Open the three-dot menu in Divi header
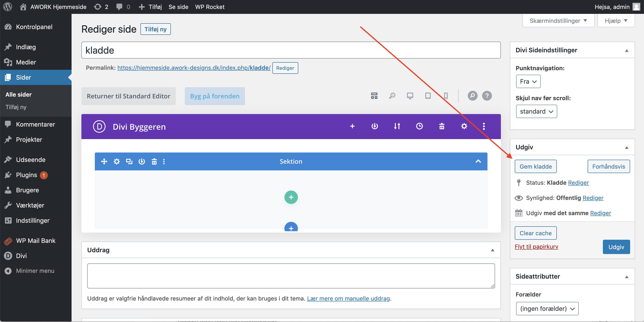Viewport: 644px width, 322px height. (x=484, y=126)
